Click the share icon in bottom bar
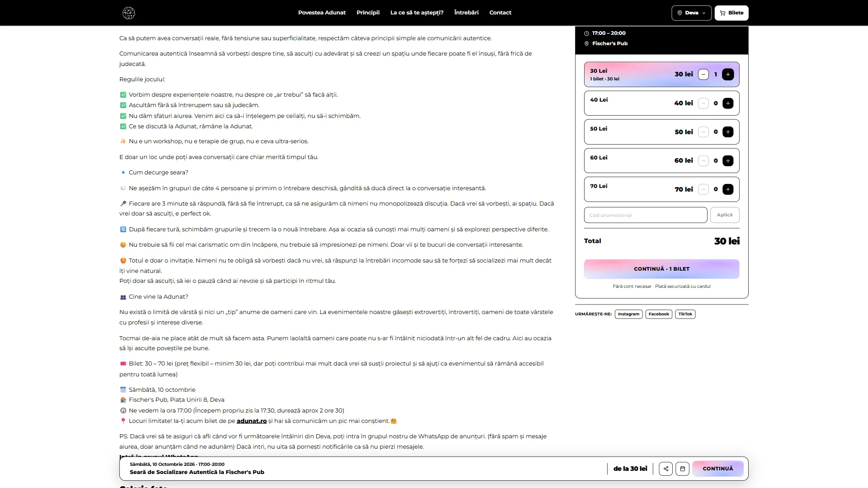This screenshot has width=868, height=488. pyautogui.click(x=666, y=469)
